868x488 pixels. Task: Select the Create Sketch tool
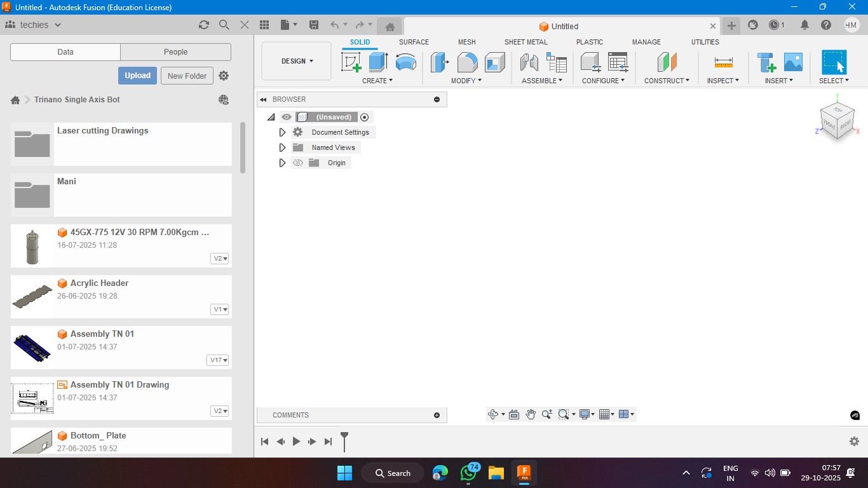(x=351, y=62)
